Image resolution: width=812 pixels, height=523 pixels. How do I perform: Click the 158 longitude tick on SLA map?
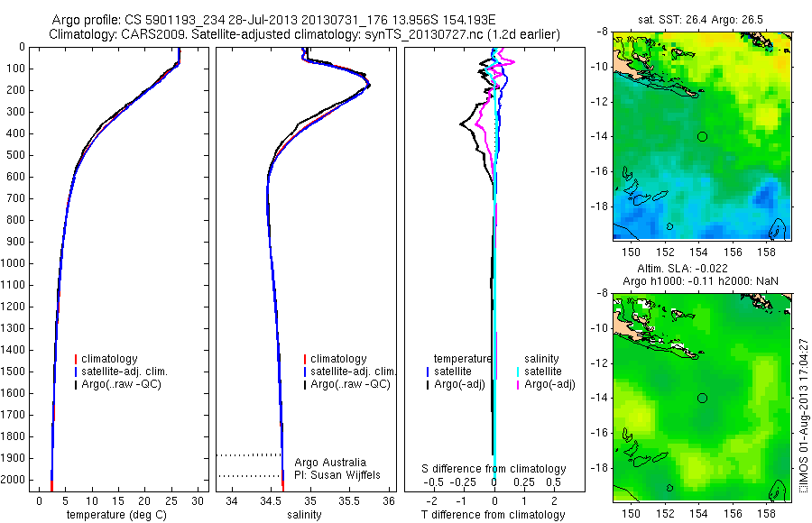(x=766, y=514)
